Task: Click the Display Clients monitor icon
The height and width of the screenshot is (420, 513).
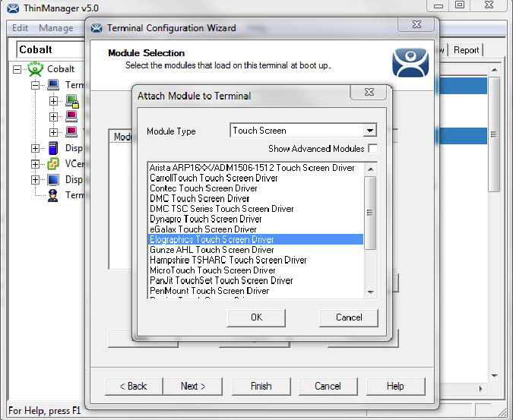Action: pos(53,179)
